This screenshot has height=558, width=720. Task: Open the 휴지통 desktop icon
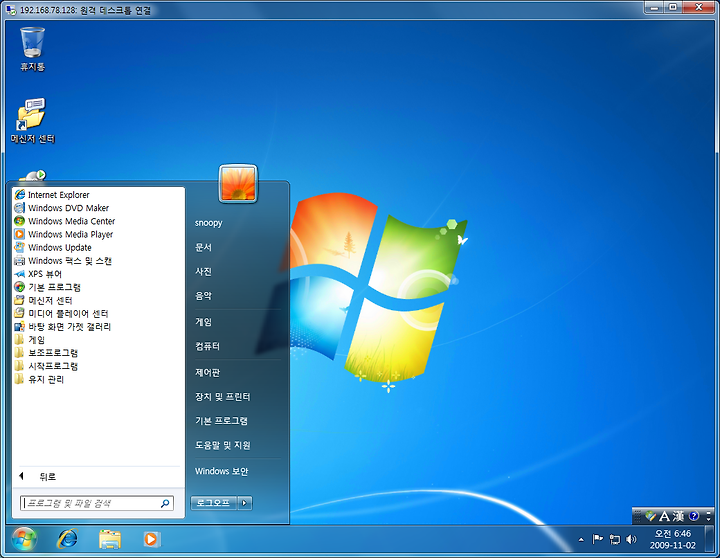[33, 49]
